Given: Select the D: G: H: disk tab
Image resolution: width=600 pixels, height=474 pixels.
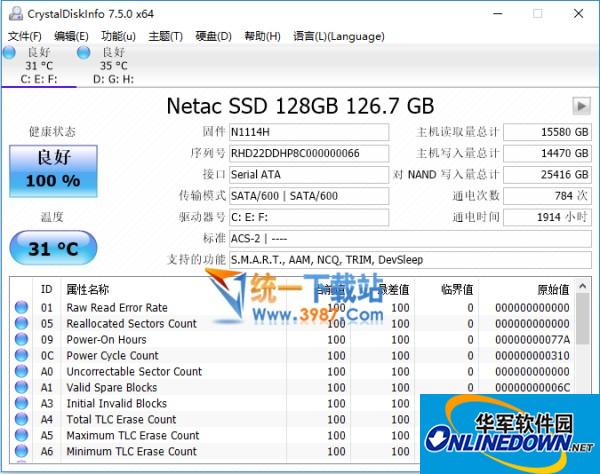Looking at the screenshot, I should 114,66.
